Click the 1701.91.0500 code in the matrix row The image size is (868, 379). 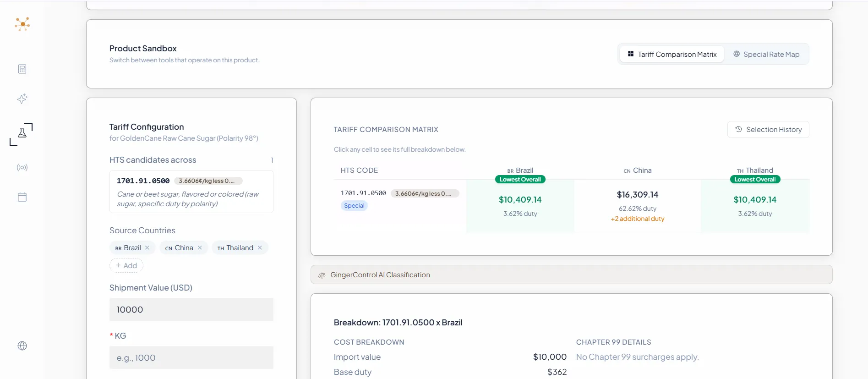pyautogui.click(x=363, y=193)
